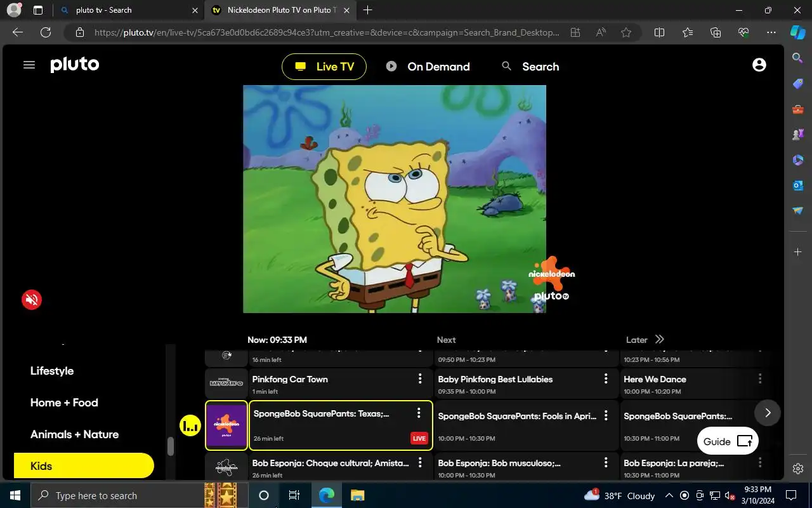Select Bob Esponja: Choque cultural program
812x508 pixels.
click(x=341, y=467)
